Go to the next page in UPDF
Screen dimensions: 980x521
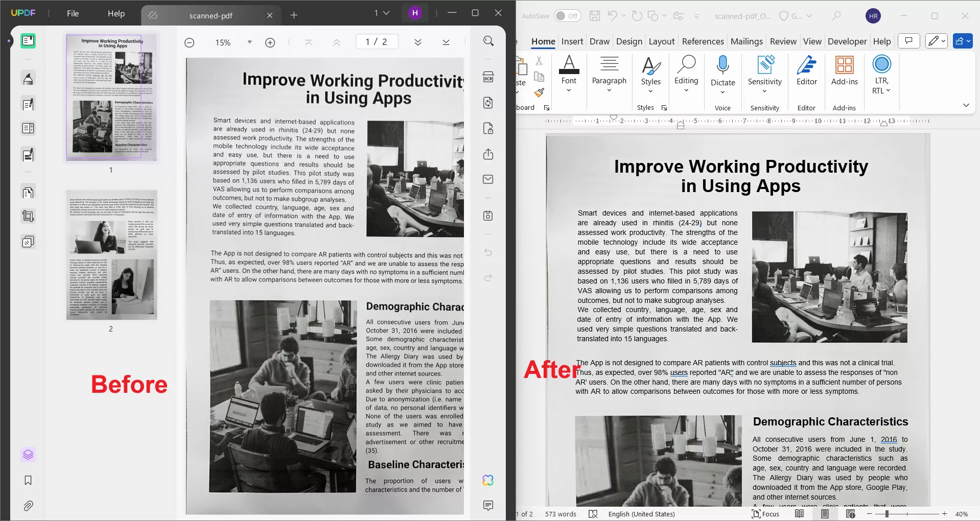[x=418, y=42]
